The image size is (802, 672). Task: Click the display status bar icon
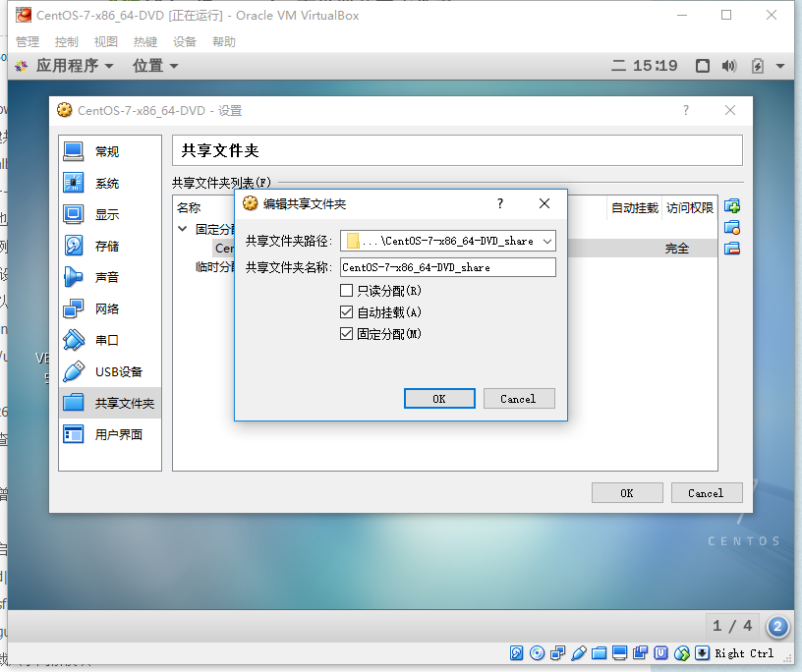619,653
